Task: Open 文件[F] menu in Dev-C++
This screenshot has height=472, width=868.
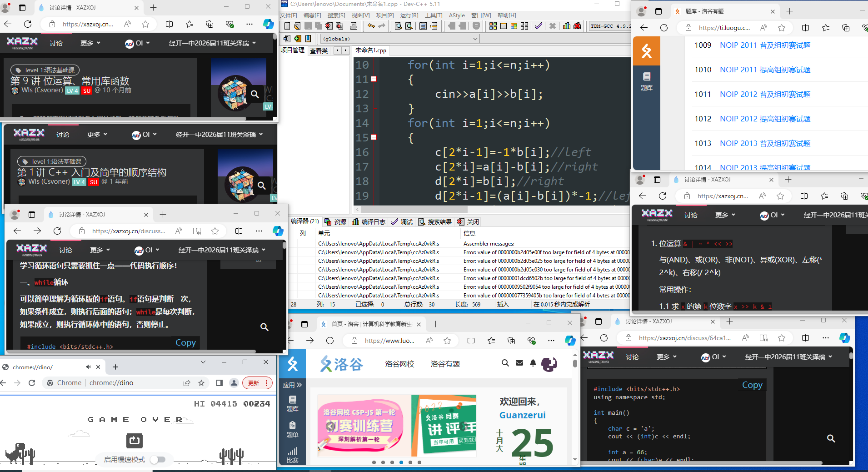Action: [x=289, y=15]
